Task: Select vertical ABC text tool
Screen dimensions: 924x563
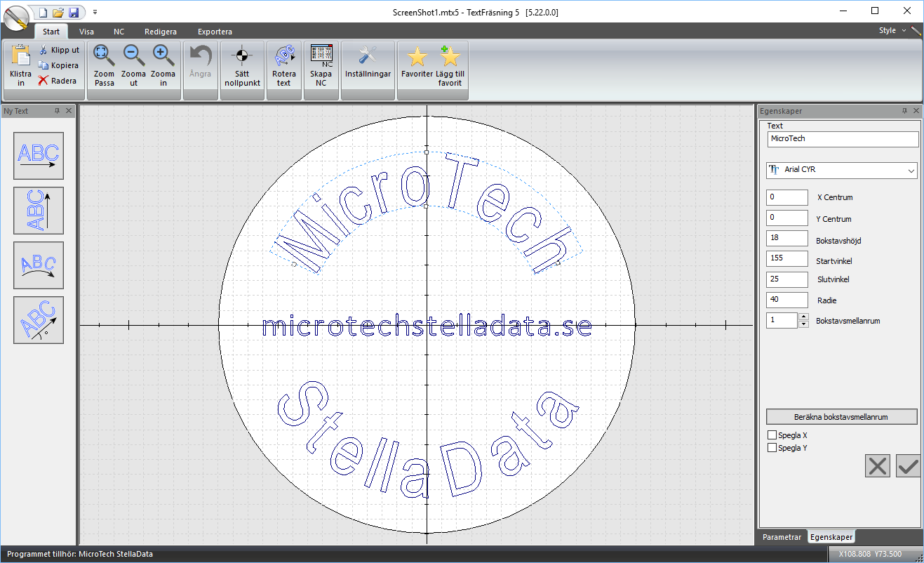Action: pyautogui.click(x=39, y=211)
